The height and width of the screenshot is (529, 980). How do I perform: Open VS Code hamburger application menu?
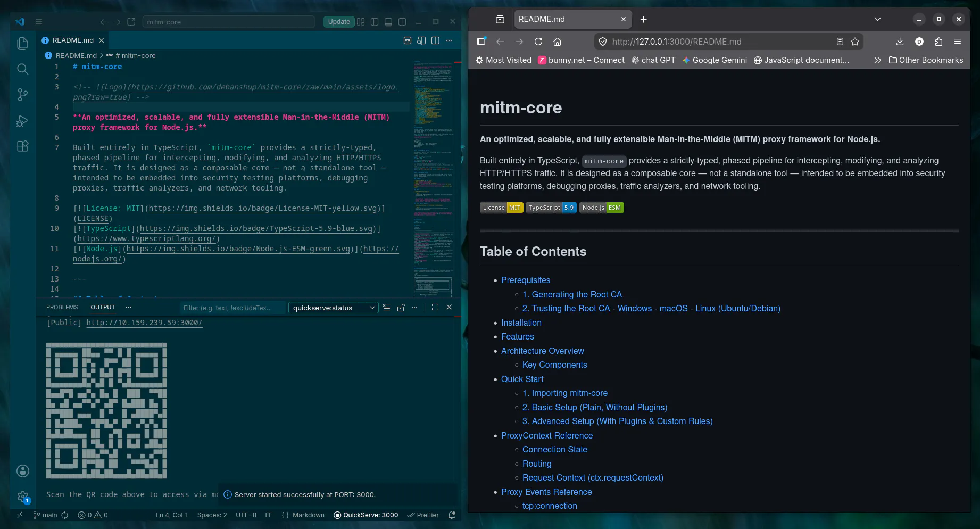[39, 22]
